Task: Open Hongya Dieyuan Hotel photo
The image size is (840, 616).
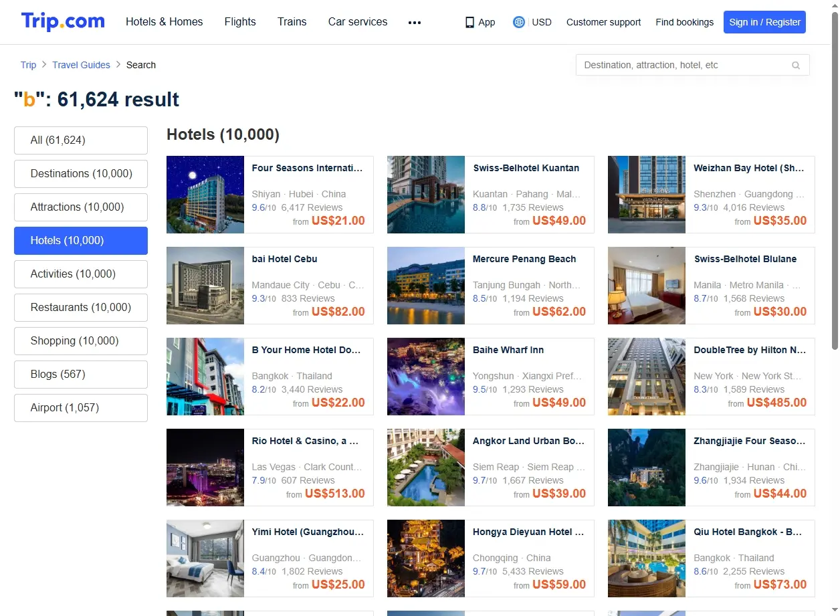Action: click(x=426, y=558)
